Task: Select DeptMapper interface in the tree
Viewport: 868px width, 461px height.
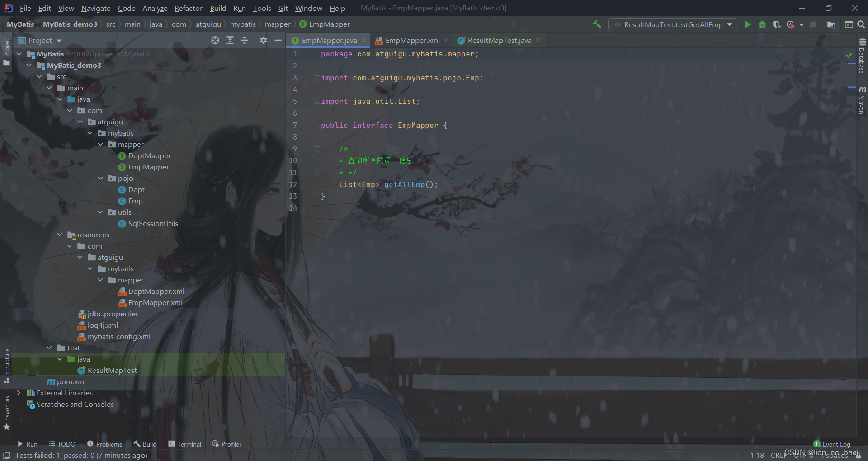Action: click(x=149, y=155)
